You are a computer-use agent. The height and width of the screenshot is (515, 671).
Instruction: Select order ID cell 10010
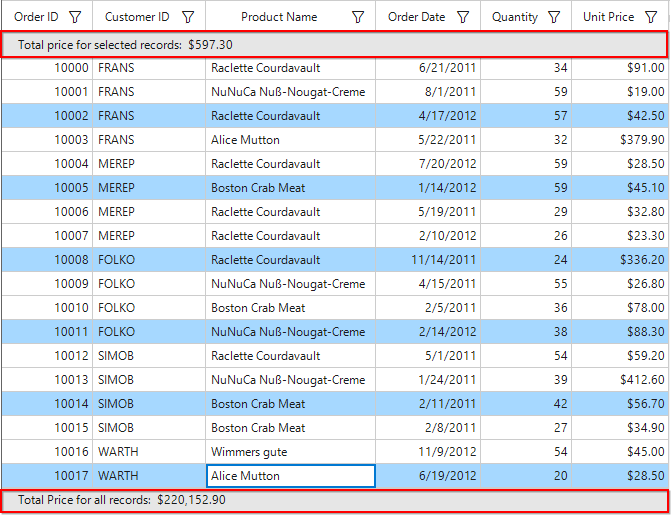[47, 308]
